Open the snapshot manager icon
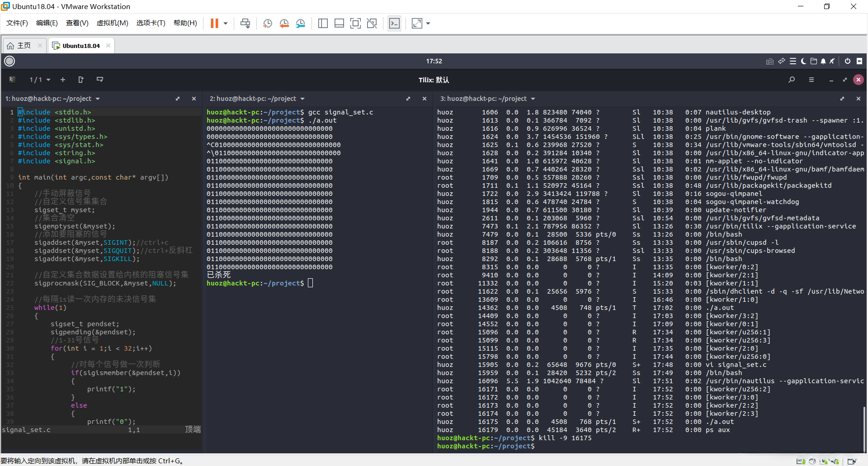Screen dimensions: 868x466 coord(300,23)
